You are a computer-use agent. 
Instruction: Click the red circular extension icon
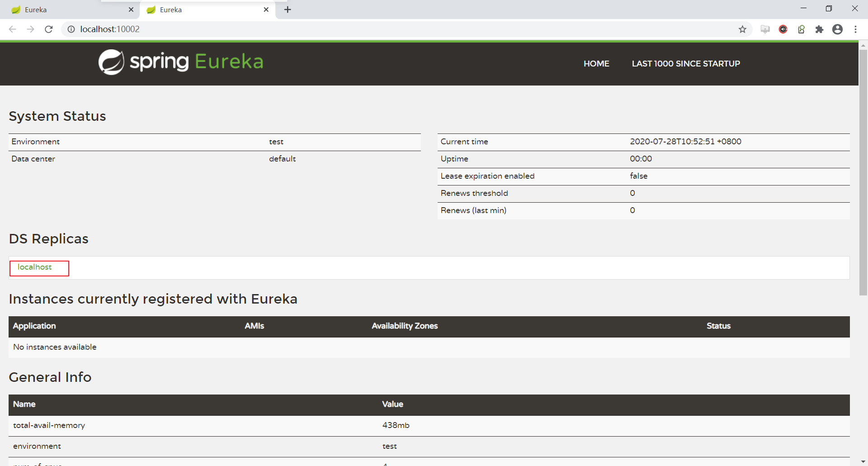(783, 29)
